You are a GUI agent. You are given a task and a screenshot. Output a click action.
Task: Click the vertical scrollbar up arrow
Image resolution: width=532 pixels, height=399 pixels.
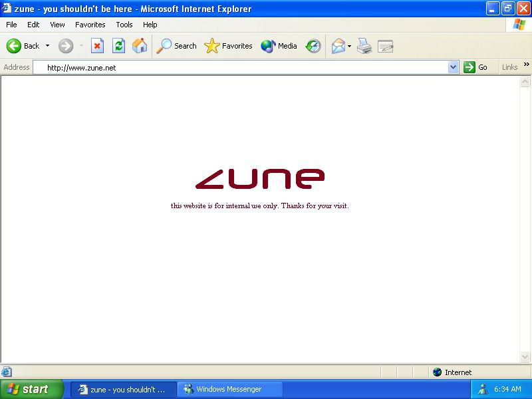point(525,81)
